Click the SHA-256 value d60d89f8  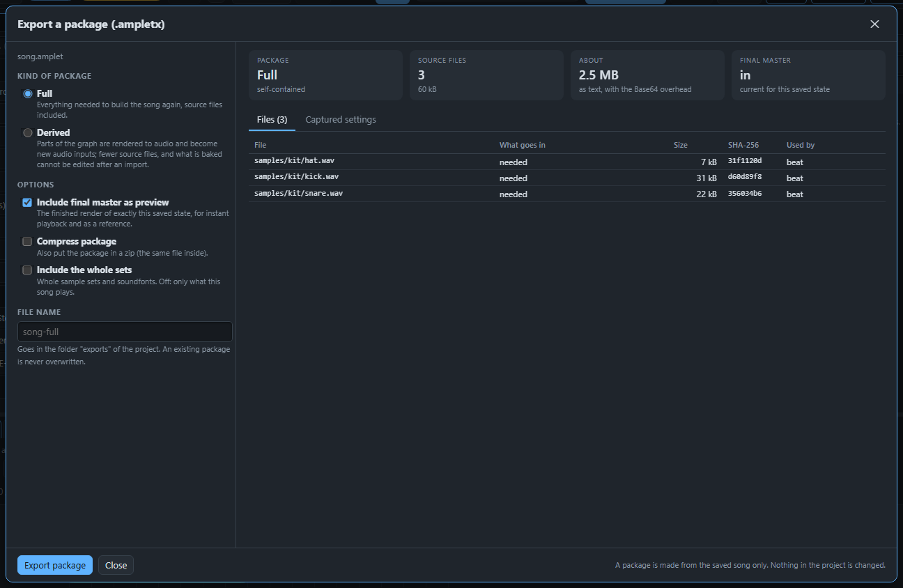click(x=745, y=177)
